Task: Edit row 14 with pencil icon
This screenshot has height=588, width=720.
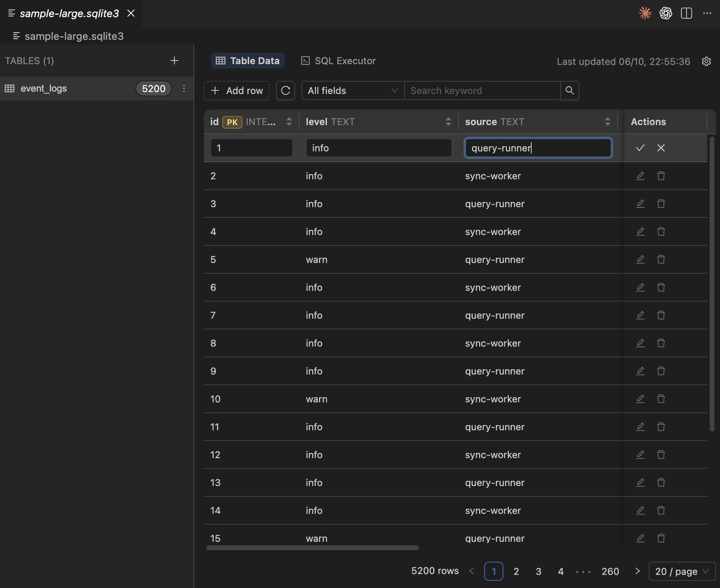Action: click(x=640, y=510)
